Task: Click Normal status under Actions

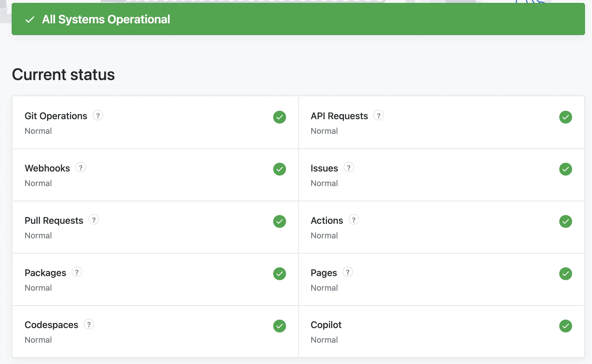Action: click(x=324, y=235)
